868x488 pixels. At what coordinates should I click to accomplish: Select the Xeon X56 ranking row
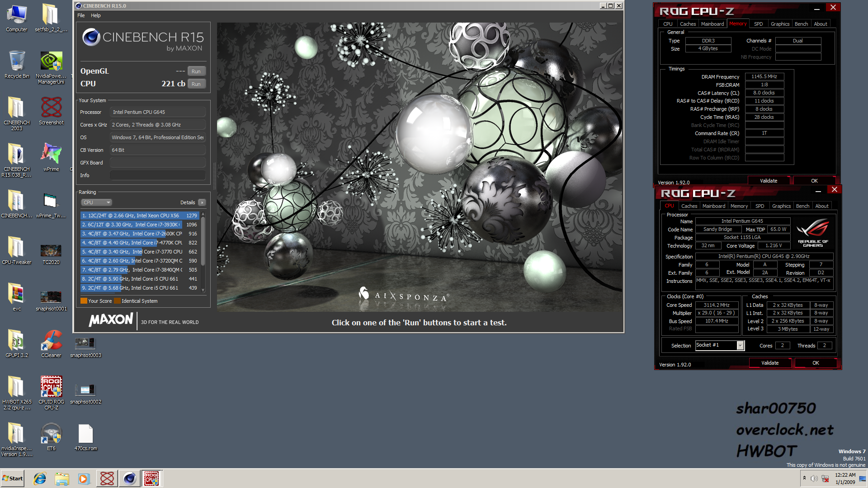click(140, 216)
